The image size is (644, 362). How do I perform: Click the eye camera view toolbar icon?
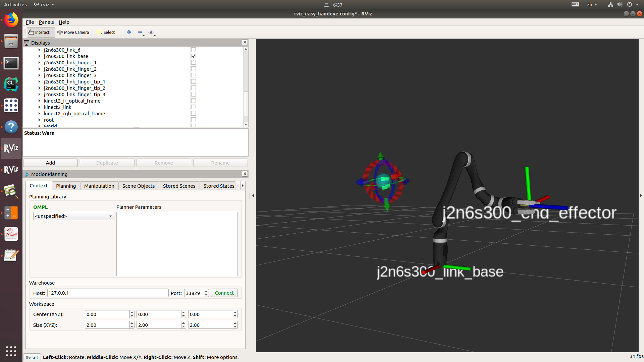click(151, 32)
